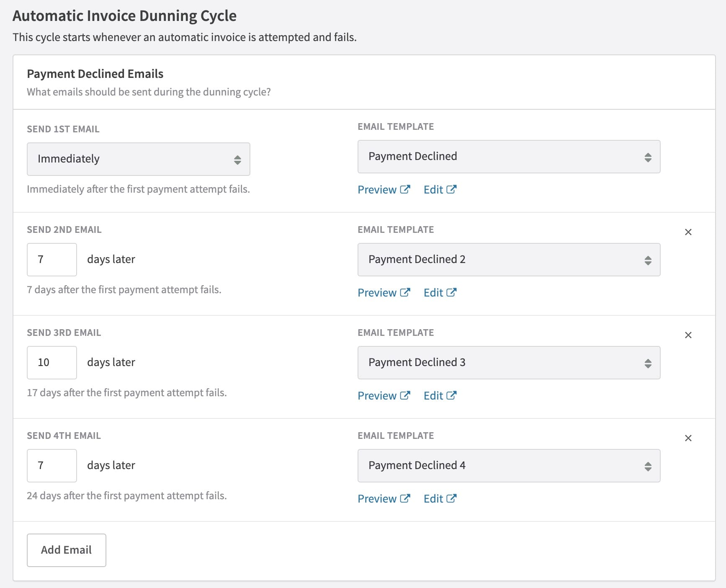Viewport: 726px width, 588px height.
Task: Click the 3rd email days field showing 10
Action: pyautogui.click(x=51, y=363)
